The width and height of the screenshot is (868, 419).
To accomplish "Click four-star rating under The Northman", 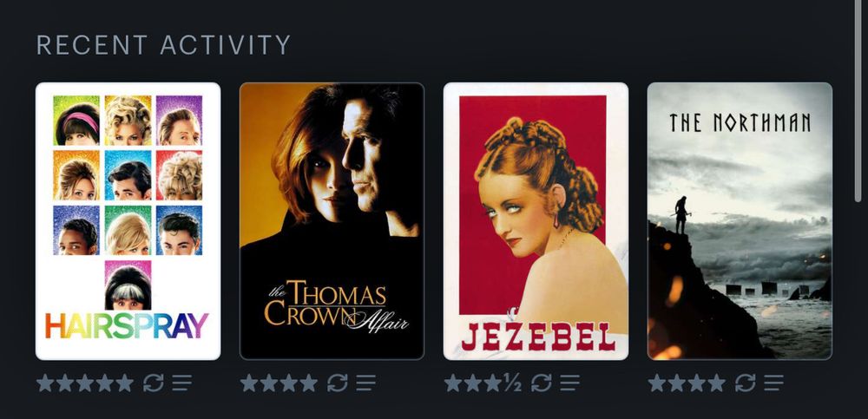I will click(x=687, y=383).
